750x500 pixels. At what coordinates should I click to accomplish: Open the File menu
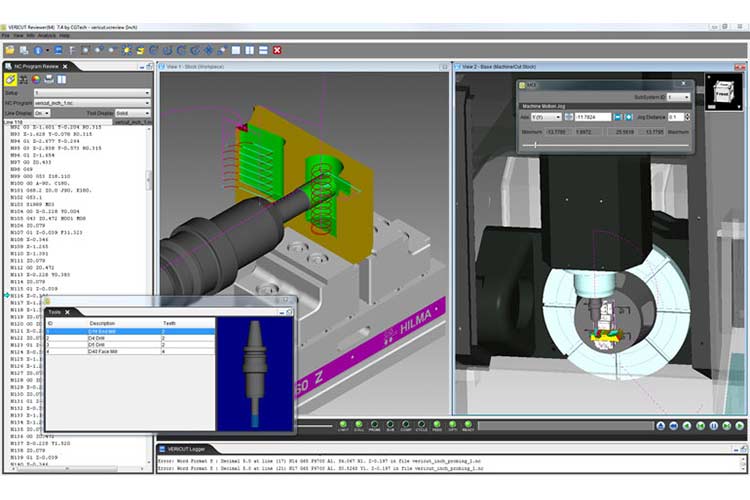click(x=6, y=35)
